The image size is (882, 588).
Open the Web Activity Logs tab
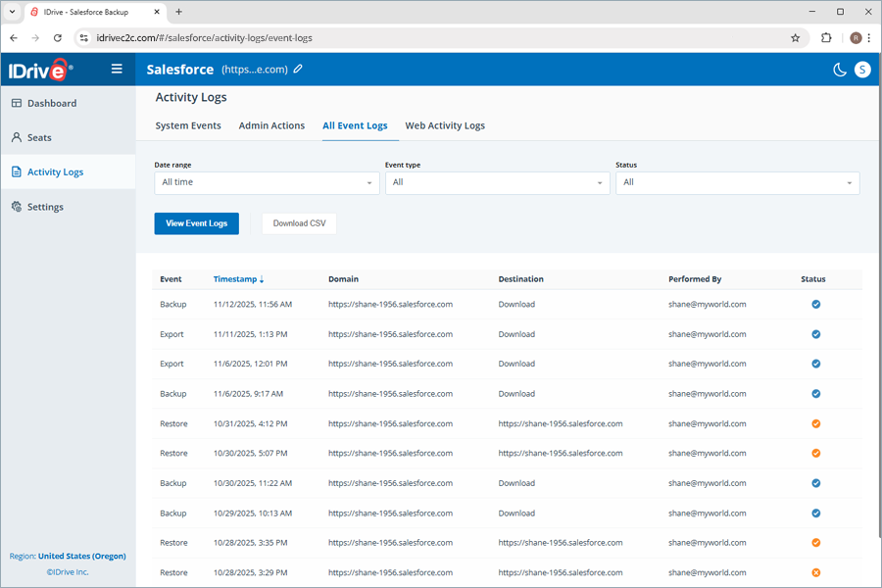[x=445, y=125]
